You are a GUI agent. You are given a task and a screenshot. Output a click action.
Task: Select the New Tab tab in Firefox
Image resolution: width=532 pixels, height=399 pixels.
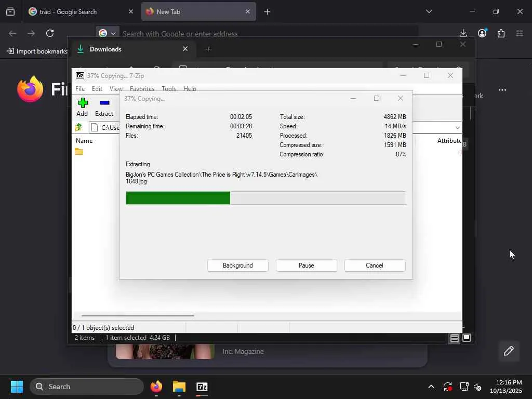(198, 11)
